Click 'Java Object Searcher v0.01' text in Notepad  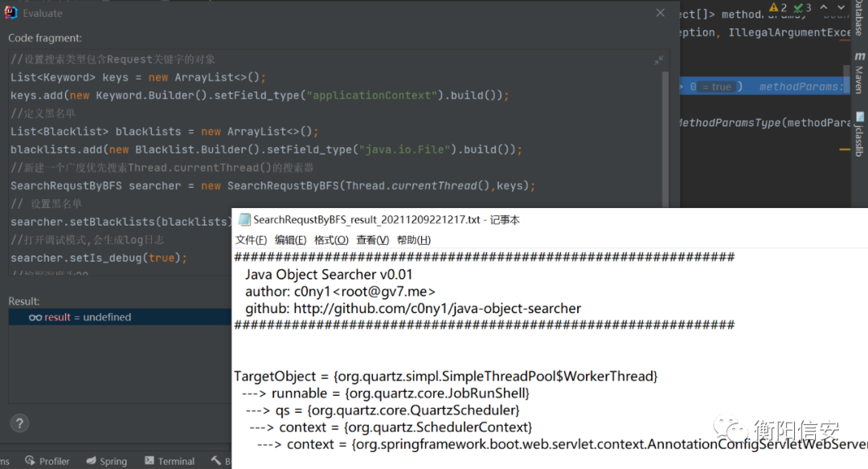[329, 275]
